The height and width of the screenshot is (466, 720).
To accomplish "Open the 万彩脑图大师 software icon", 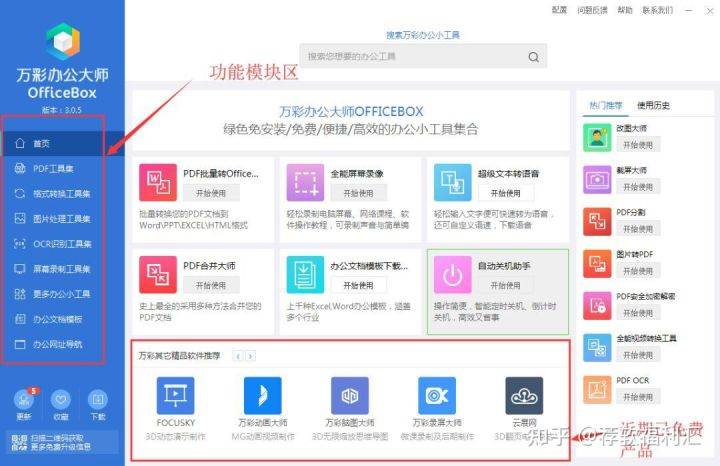I will (350, 395).
